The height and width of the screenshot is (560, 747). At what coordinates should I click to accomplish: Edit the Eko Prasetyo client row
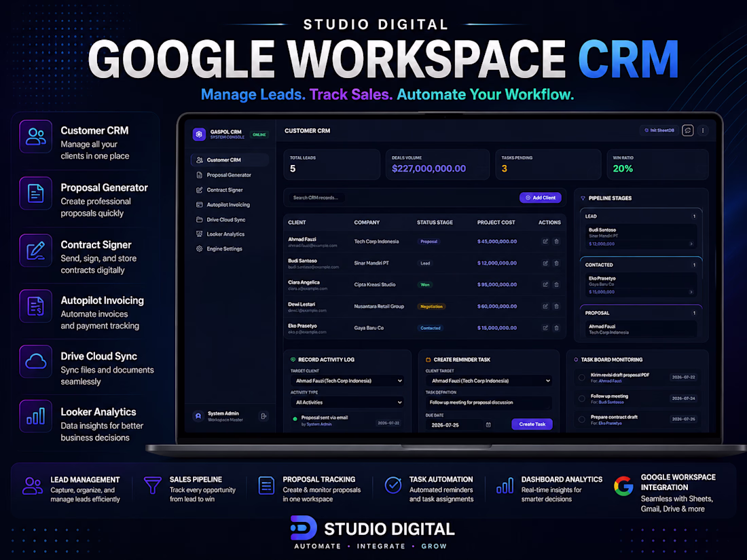545,328
